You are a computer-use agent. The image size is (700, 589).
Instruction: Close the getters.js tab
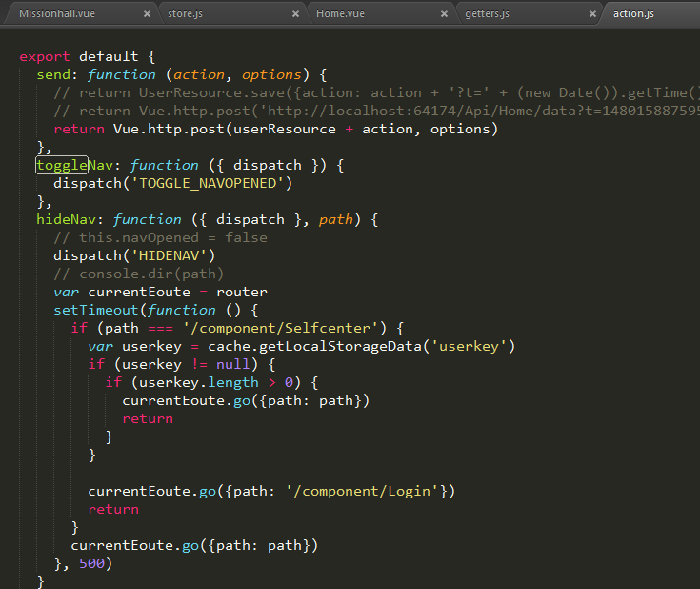coord(592,14)
